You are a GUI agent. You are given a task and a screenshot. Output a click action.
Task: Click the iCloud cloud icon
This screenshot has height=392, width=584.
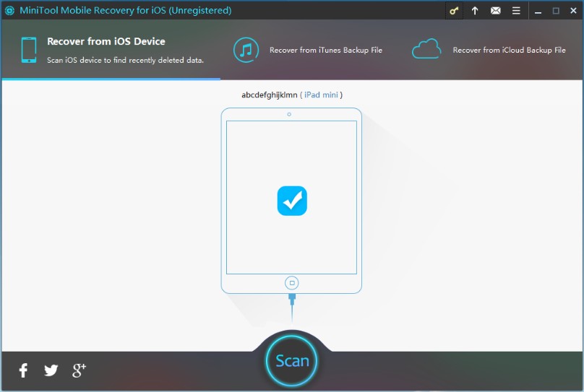[426, 48]
